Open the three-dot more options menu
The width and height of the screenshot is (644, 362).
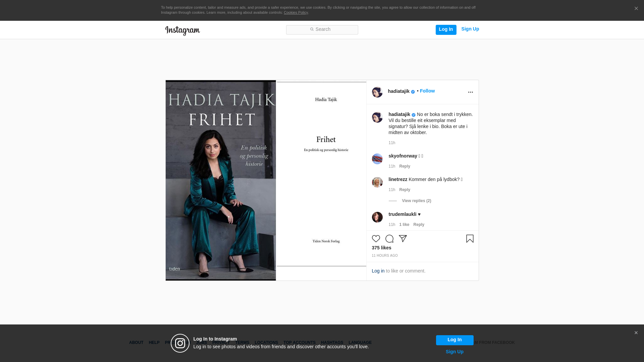coord(470,92)
